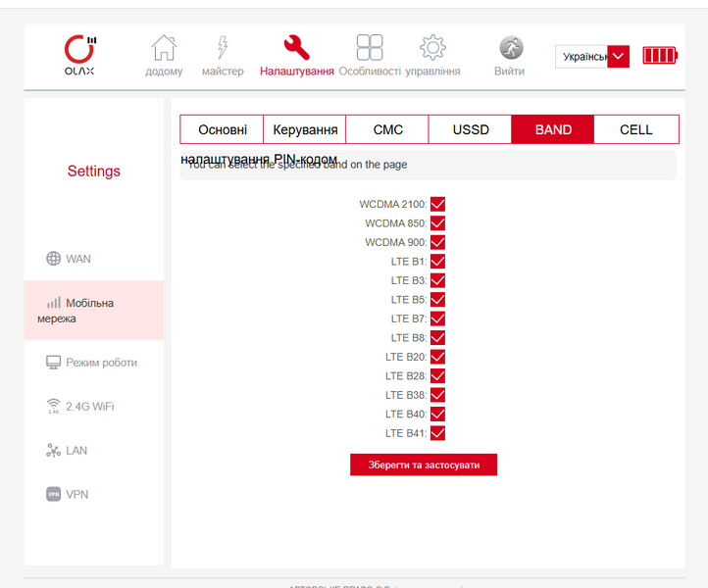Screen dimensions: 708x588
Task: Click the VPN badge icon
Action: [x=53, y=494]
